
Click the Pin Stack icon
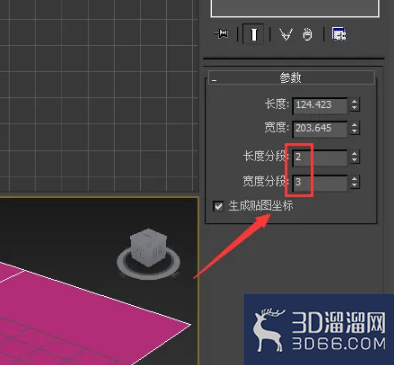tap(222, 34)
